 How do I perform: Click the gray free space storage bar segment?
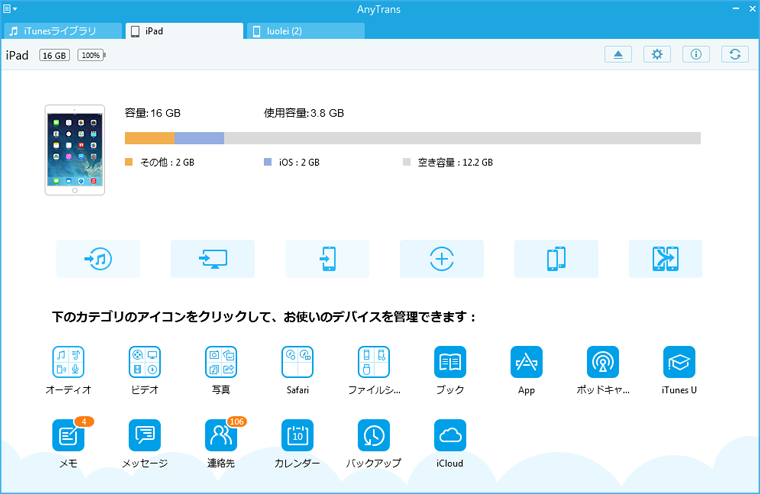click(x=462, y=138)
